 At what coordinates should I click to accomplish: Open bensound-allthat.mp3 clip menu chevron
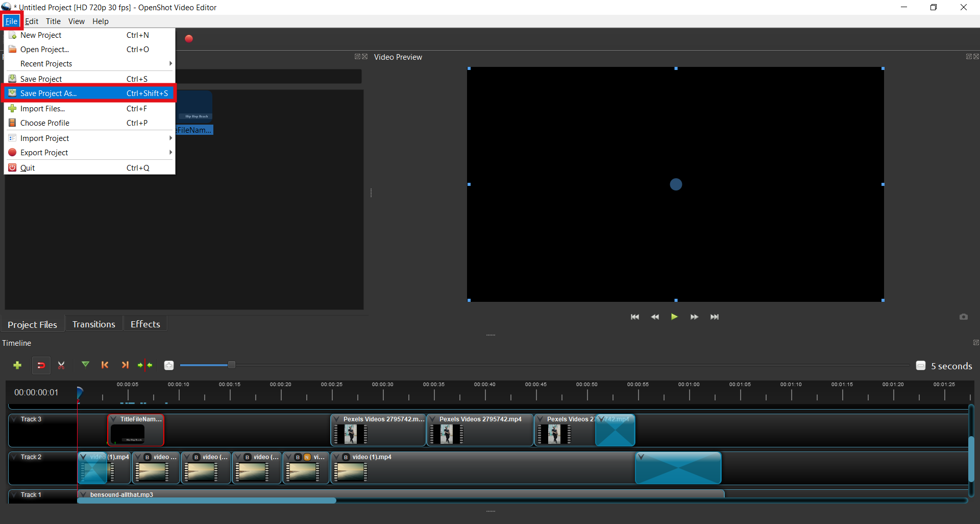[x=83, y=494]
